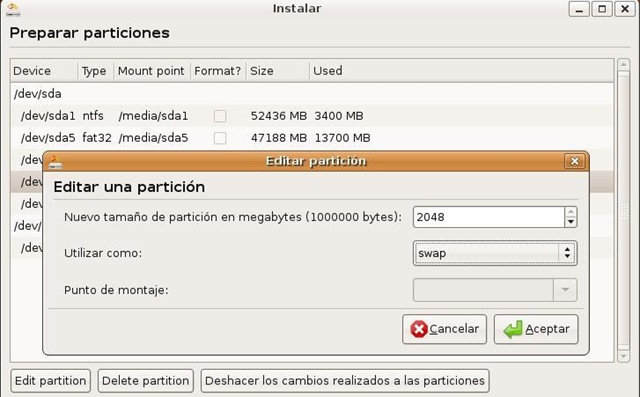Viewport: 640px width, 397px height.
Task: Click the scrollbar up arrow of partition list
Action: 623,64
